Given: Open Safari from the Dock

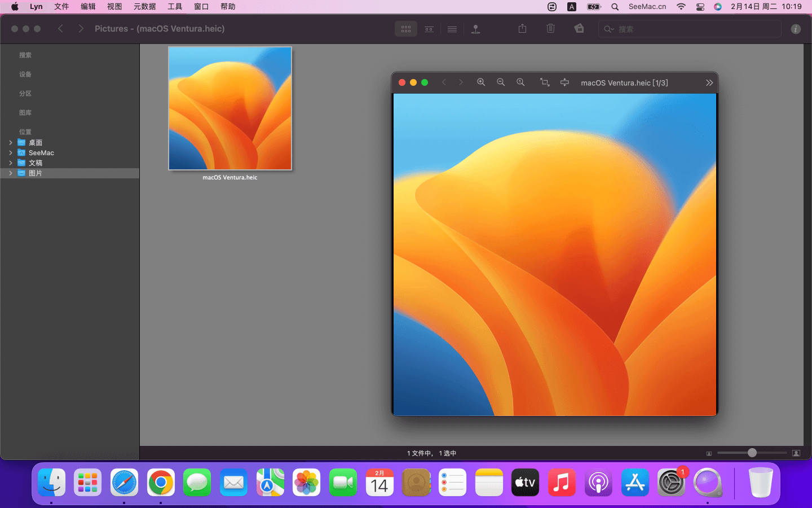Looking at the screenshot, I should (x=124, y=483).
